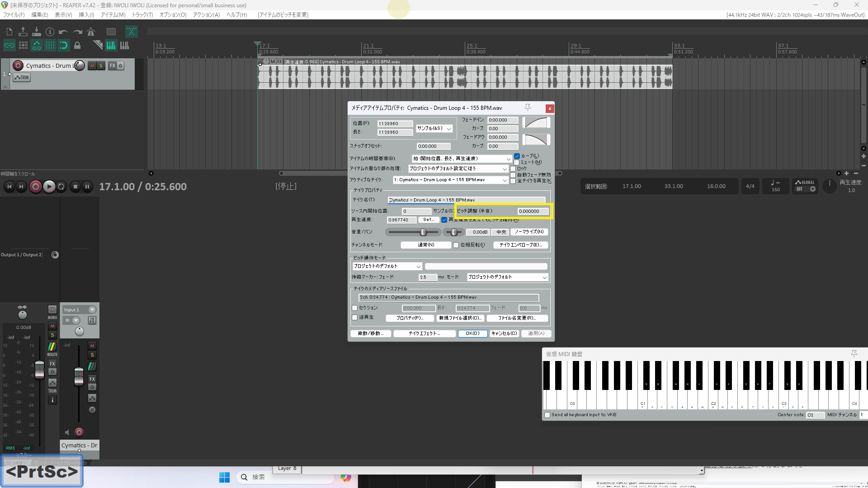Click the fade-in curve shape swatch

click(536, 122)
